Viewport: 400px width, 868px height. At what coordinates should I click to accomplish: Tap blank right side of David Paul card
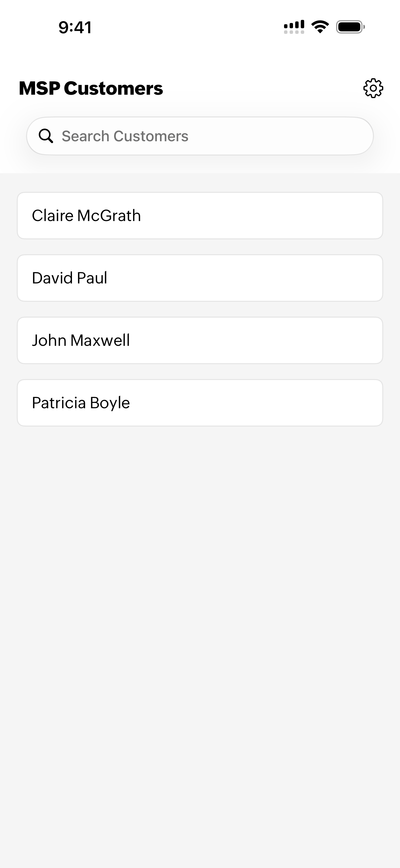[303, 278]
